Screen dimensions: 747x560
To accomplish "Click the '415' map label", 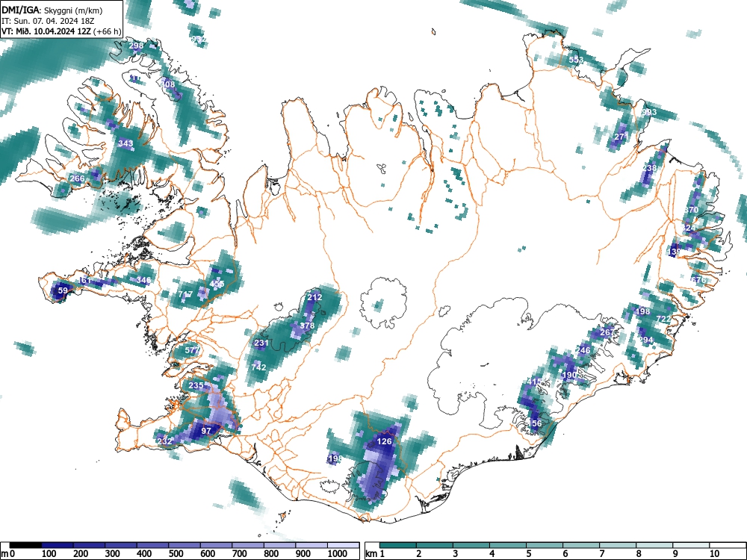I will pyautogui.click(x=535, y=382).
